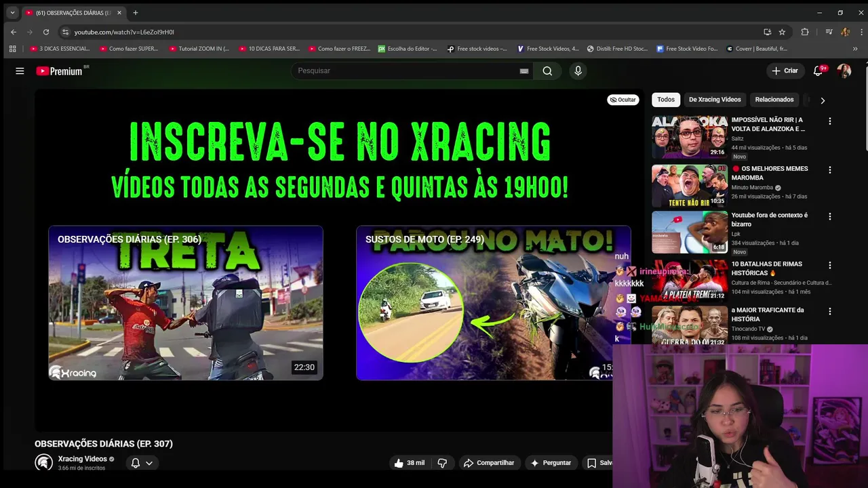Open site information icon in address bar
This screenshot has width=868, height=488.
65,32
